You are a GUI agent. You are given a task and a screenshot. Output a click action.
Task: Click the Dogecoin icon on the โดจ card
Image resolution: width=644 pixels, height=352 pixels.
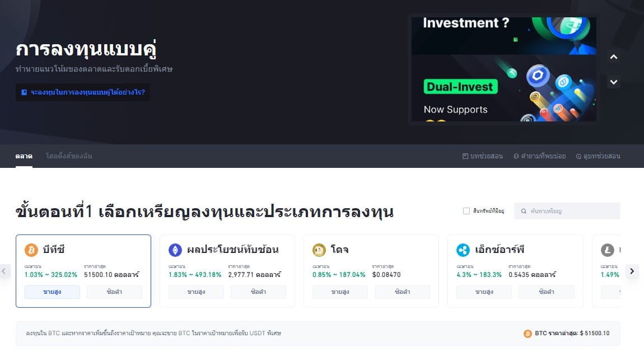(x=319, y=250)
